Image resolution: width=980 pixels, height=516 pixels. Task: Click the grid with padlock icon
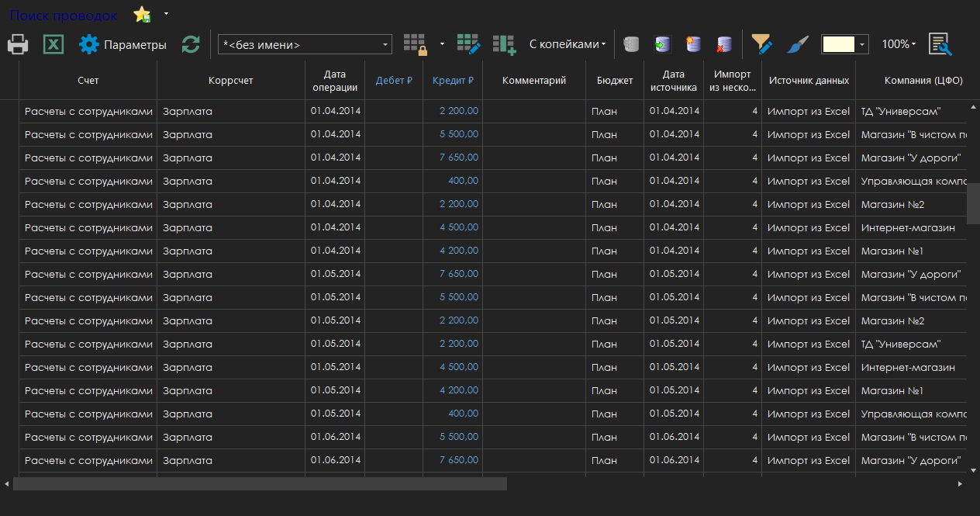click(x=416, y=45)
